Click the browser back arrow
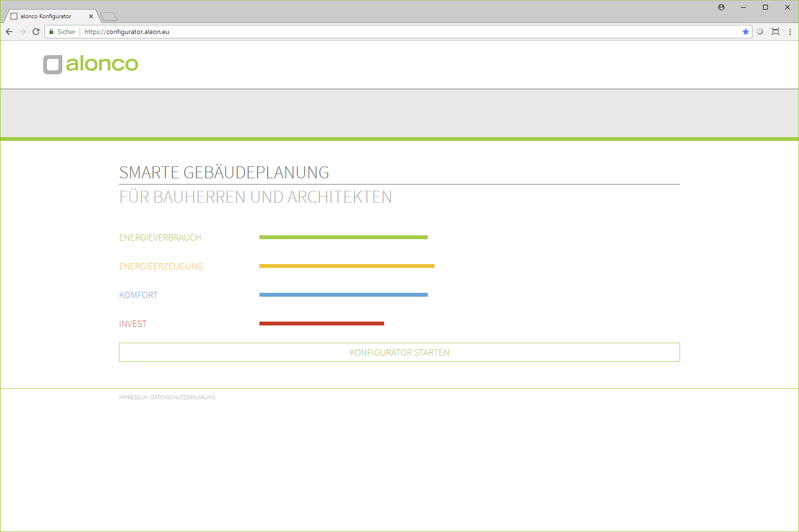The height and width of the screenshot is (532, 799). [x=9, y=32]
